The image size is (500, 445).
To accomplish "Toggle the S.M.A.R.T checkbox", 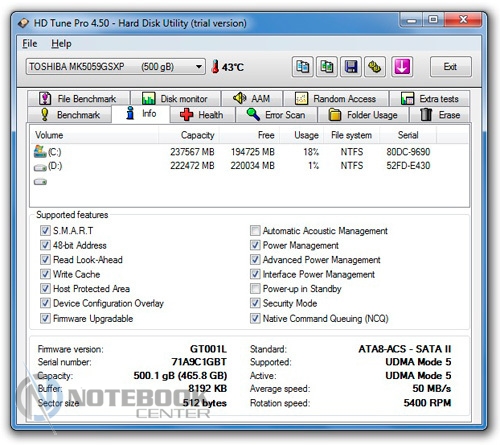I will click(x=45, y=230).
